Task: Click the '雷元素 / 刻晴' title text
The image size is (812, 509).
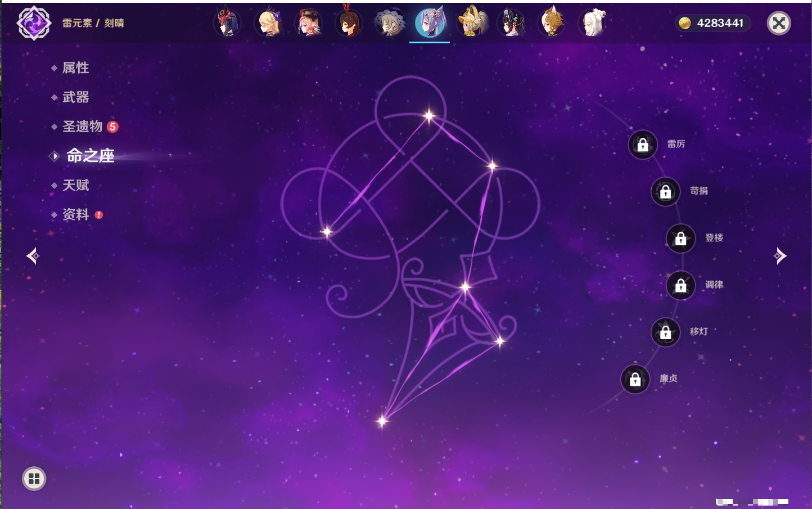Action: pos(93,23)
